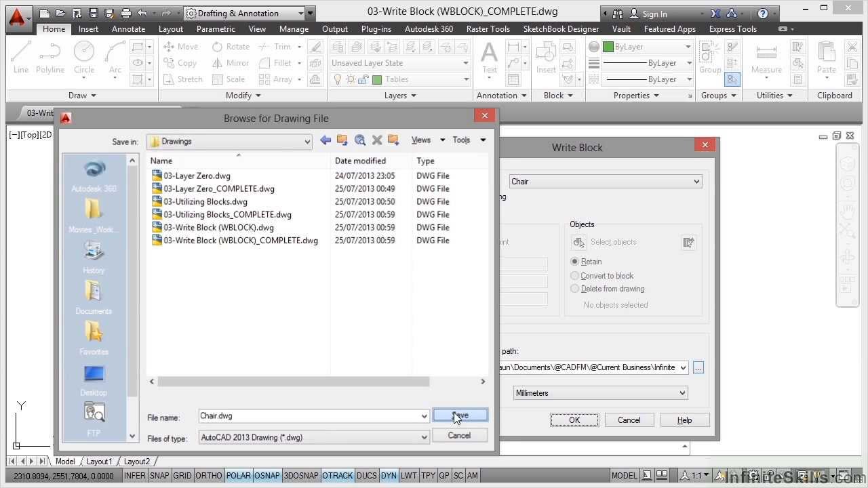Open Desktop location in sidebar
The width and height of the screenshot is (868, 488).
pos(94,380)
